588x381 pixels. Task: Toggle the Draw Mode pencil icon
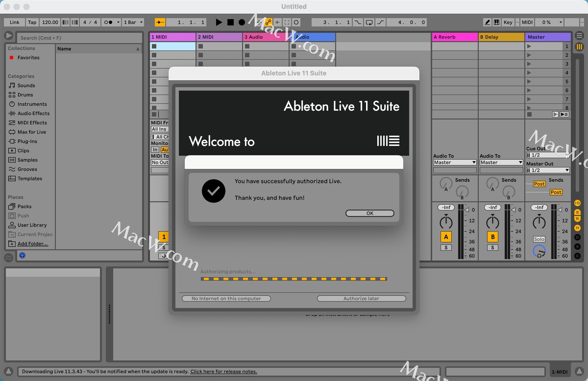click(x=487, y=22)
